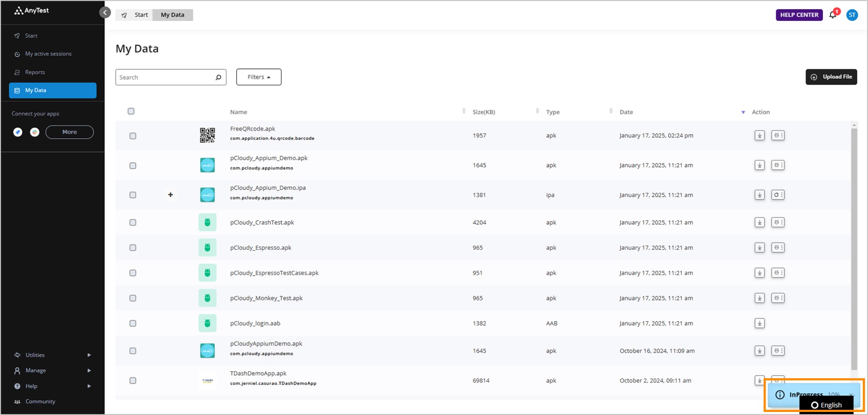Open install options for pCloudy_Monkey_Test.apk

pyautogui.click(x=778, y=298)
